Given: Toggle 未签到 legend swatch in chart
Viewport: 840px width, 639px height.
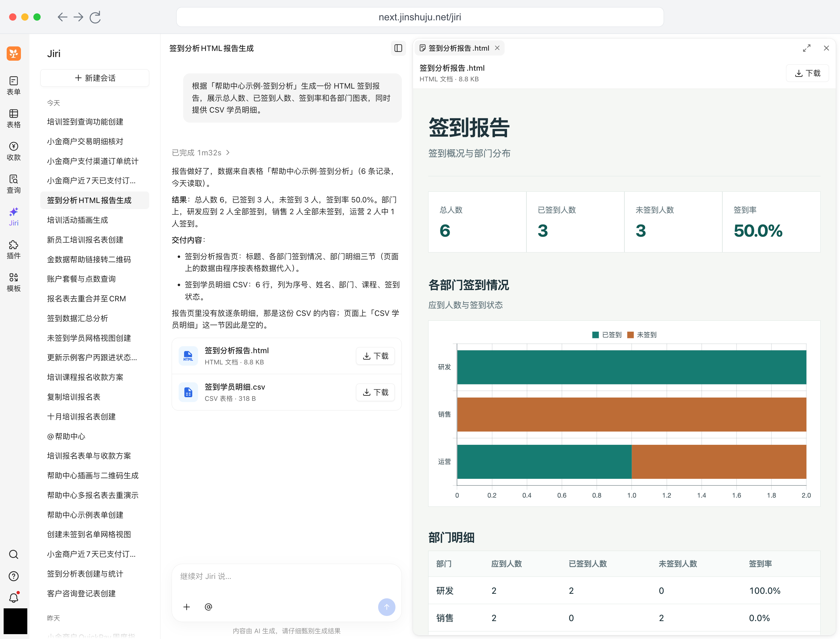Looking at the screenshot, I should click(x=630, y=335).
